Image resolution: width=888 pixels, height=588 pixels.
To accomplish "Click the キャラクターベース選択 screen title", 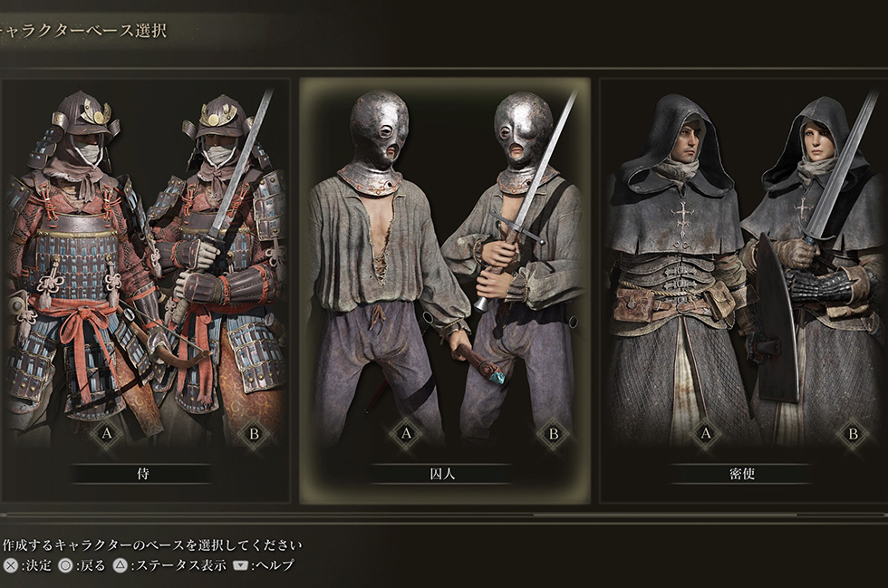I will tap(83, 30).
